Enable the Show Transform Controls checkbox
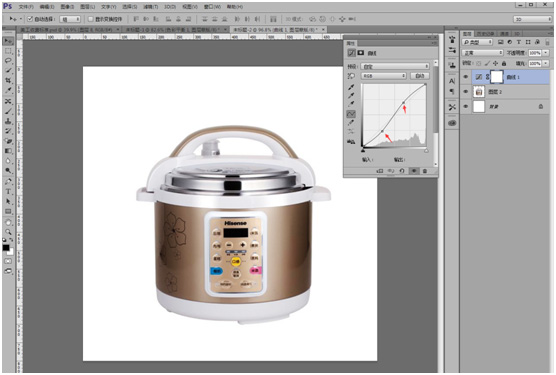 click(x=90, y=19)
